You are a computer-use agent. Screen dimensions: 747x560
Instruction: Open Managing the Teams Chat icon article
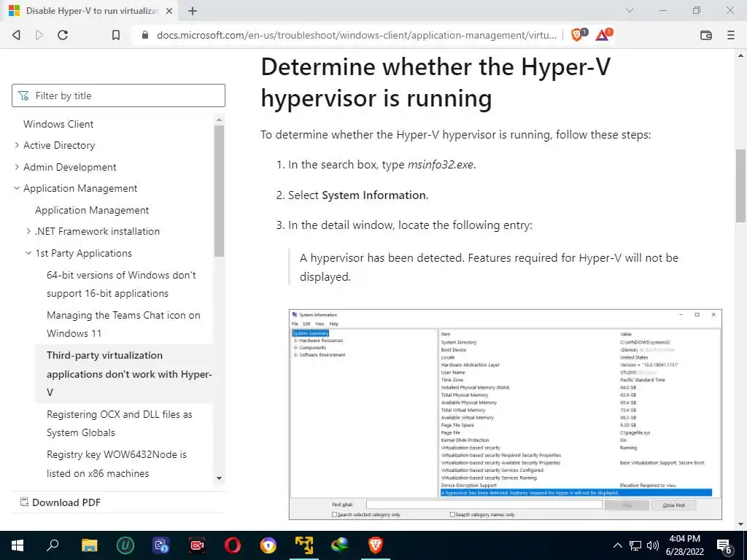click(123, 324)
